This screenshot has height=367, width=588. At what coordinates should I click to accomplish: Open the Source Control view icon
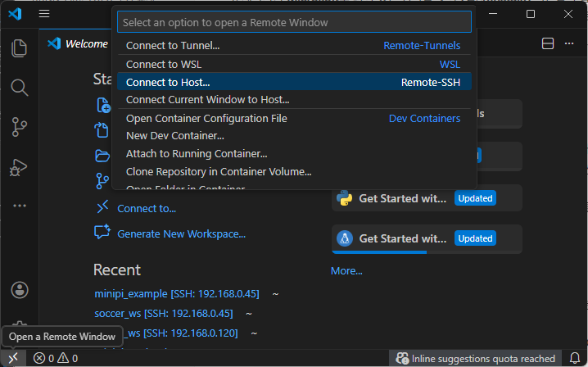coord(19,127)
